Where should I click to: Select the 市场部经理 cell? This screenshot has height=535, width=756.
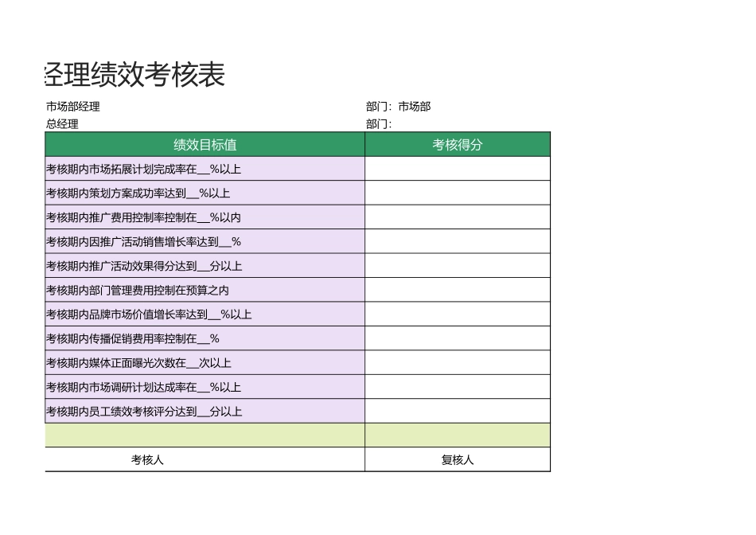pyautogui.click(x=73, y=107)
